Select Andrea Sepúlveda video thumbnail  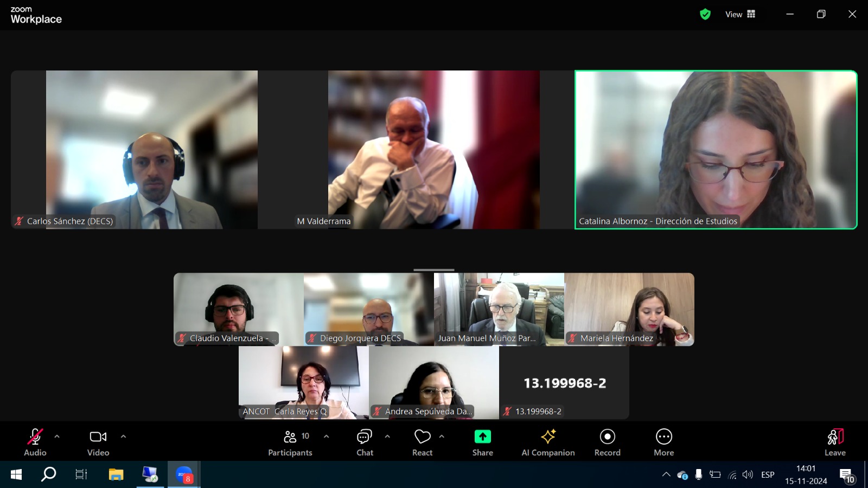click(x=434, y=382)
